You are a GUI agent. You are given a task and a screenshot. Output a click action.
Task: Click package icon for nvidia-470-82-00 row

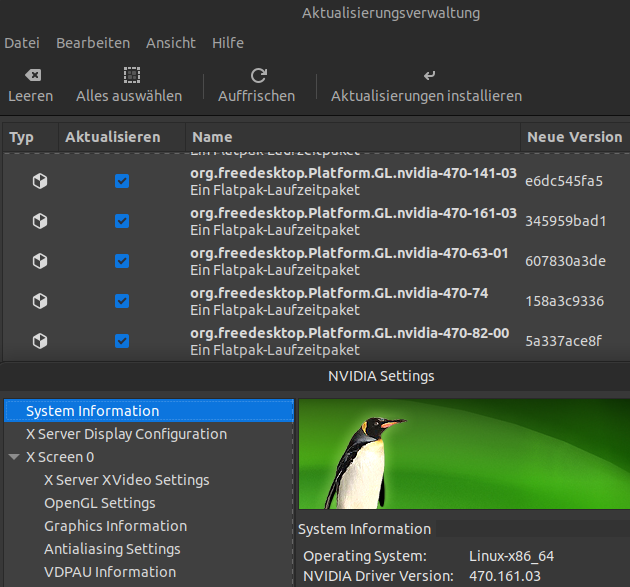point(40,341)
